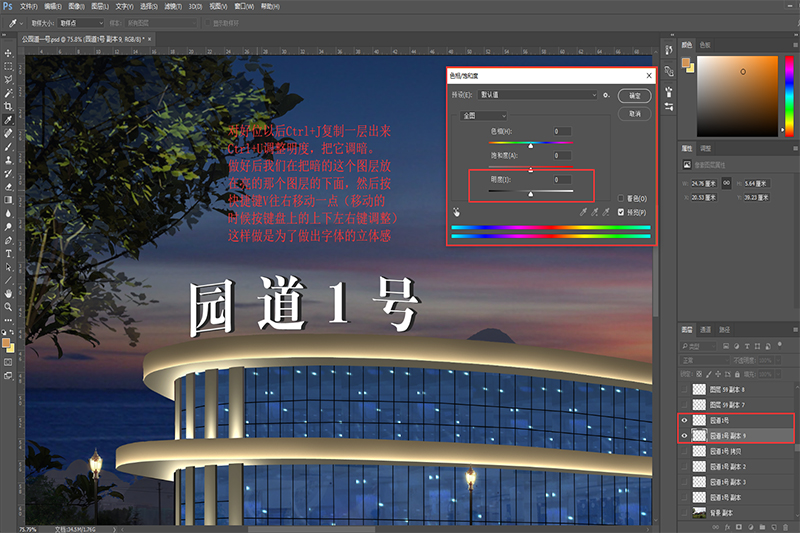Click the 明度 lightness slider handle
This screenshot has width=800, height=533.
click(x=530, y=193)
